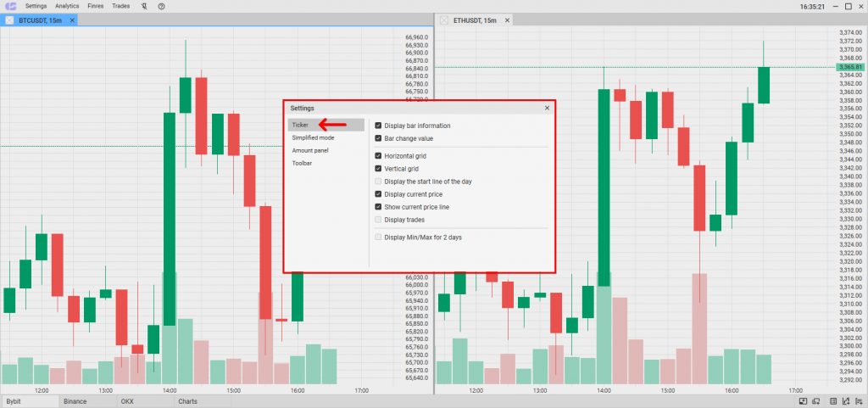Select the Binance workspace tab
Screen dimensions: 868x408
point(87,401)
